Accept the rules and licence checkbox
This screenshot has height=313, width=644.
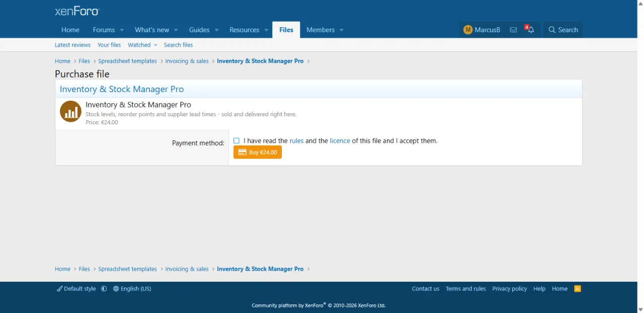click(236, 141)
